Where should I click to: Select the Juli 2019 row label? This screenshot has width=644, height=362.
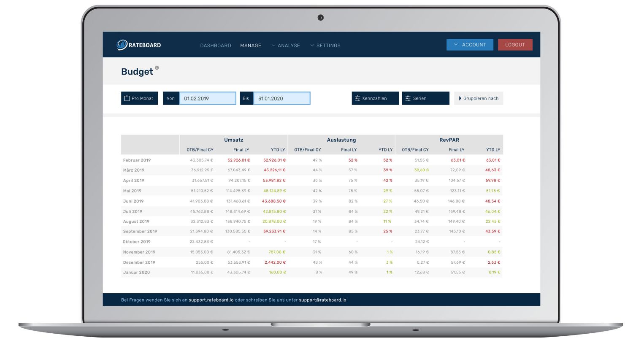click(x=133, y=211)
